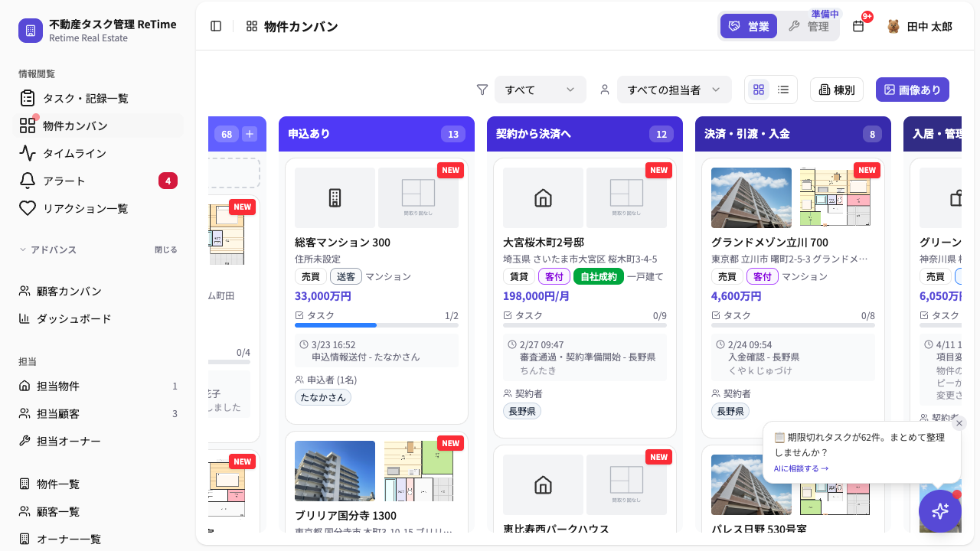Viewport: 980px width, 551px height.
Task: Click the 大宮桜木町2号邸 card title
Action: (544, 243)
